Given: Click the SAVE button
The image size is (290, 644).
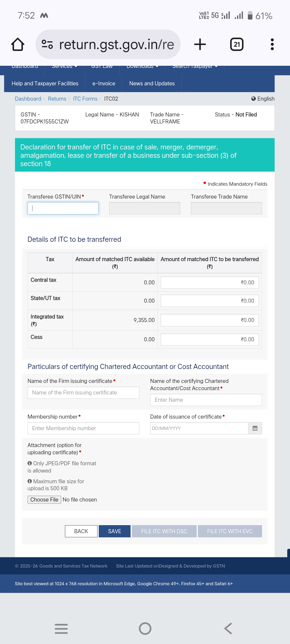Looking at the screenshot, I should [115, 531].
